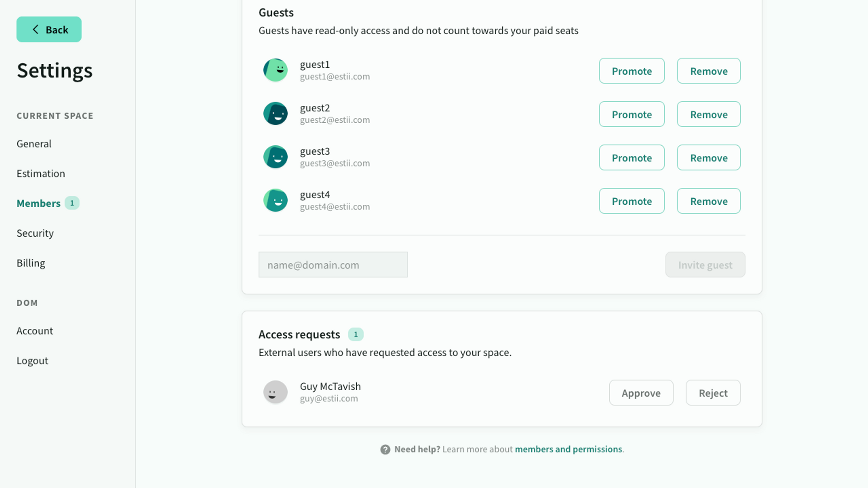Remove guest2 from the space
This screenshot has height=488, width=868.
709,114
